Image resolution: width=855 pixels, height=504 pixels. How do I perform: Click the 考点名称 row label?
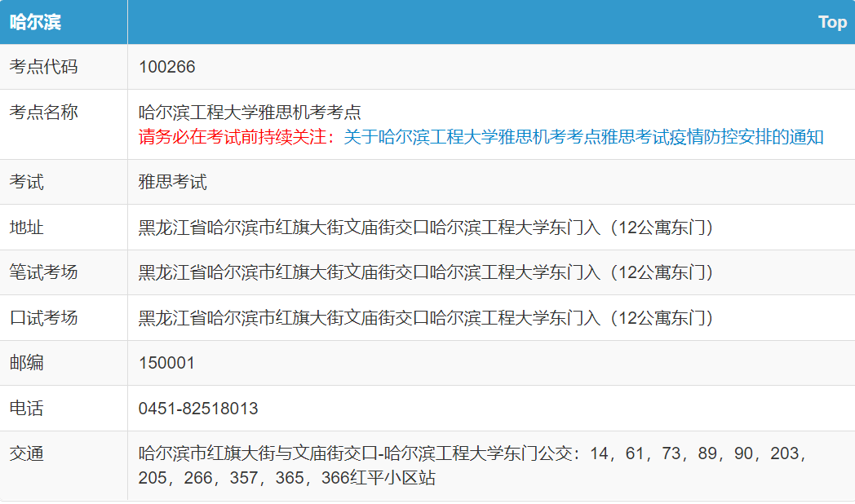[43, 113]
